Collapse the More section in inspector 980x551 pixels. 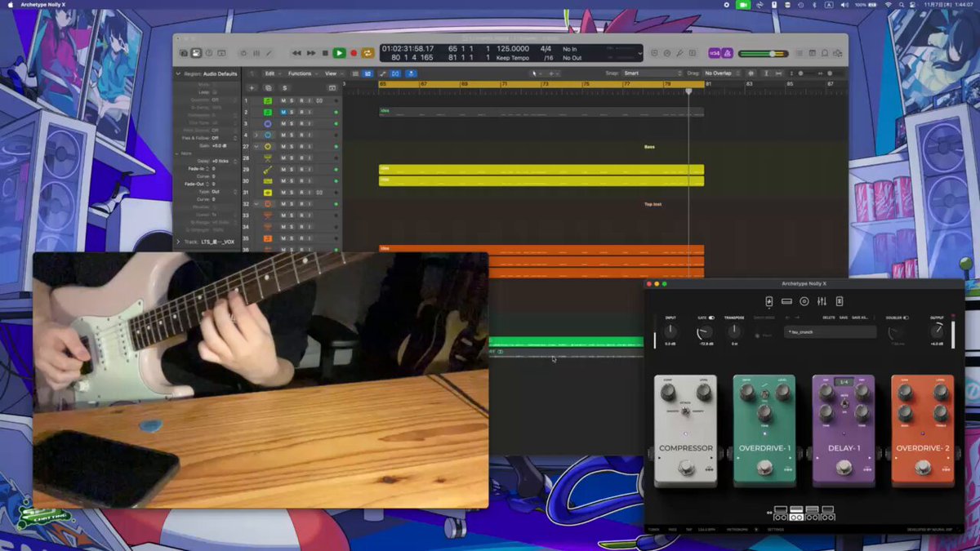[x=179, y=153]
